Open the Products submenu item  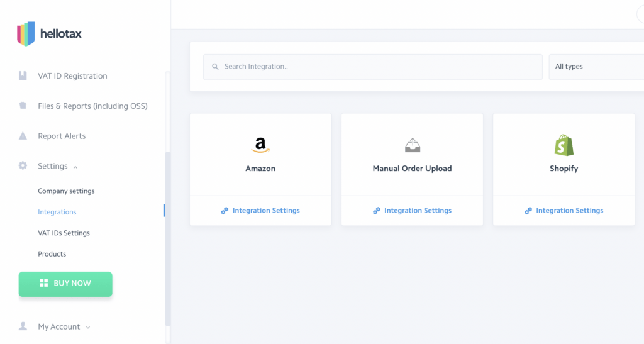point(52,253)
